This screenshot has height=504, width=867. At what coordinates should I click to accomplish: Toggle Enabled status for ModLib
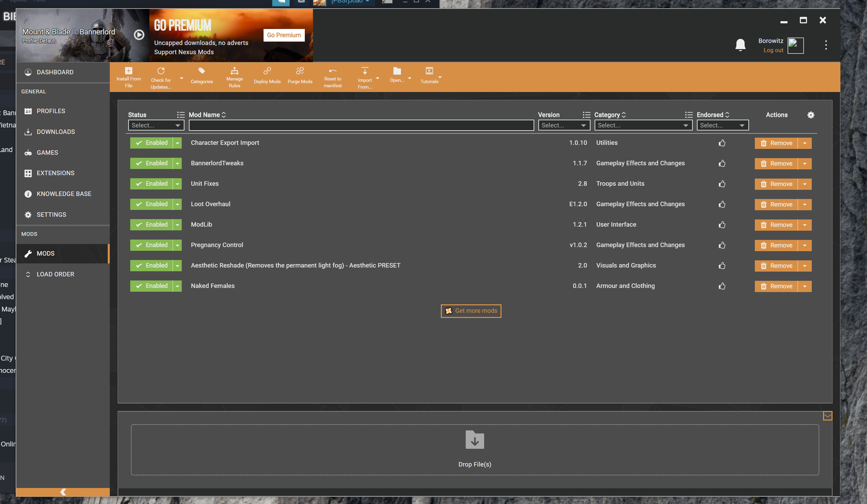[x=151, y=225]
